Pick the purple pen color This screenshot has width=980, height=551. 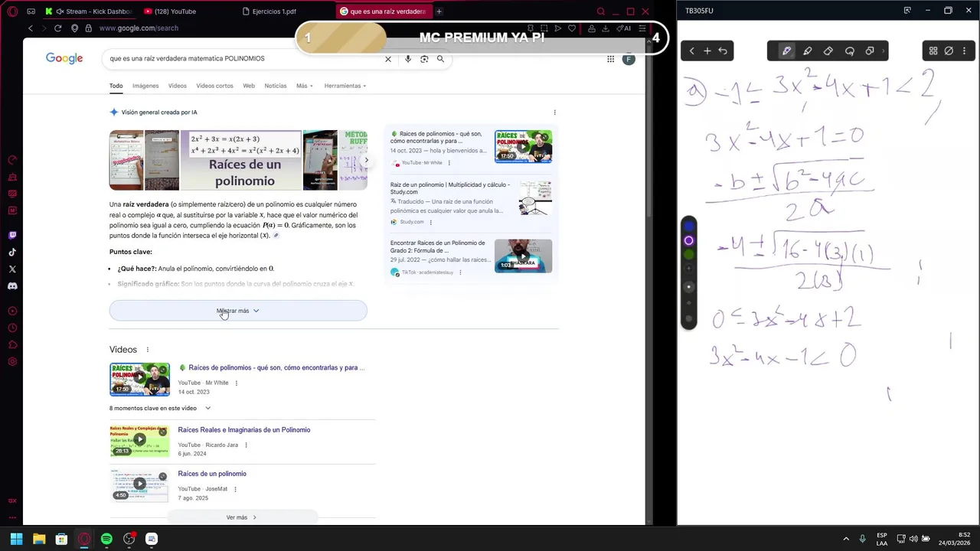689,240
